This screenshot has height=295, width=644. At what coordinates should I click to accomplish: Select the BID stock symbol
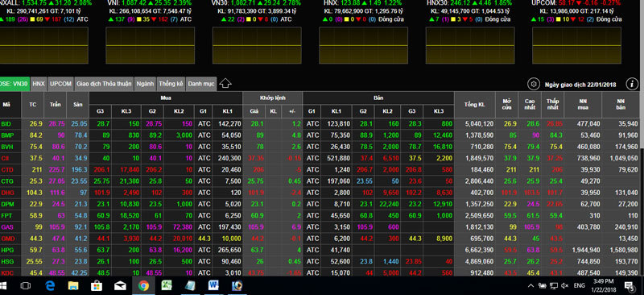pos(6,124)
